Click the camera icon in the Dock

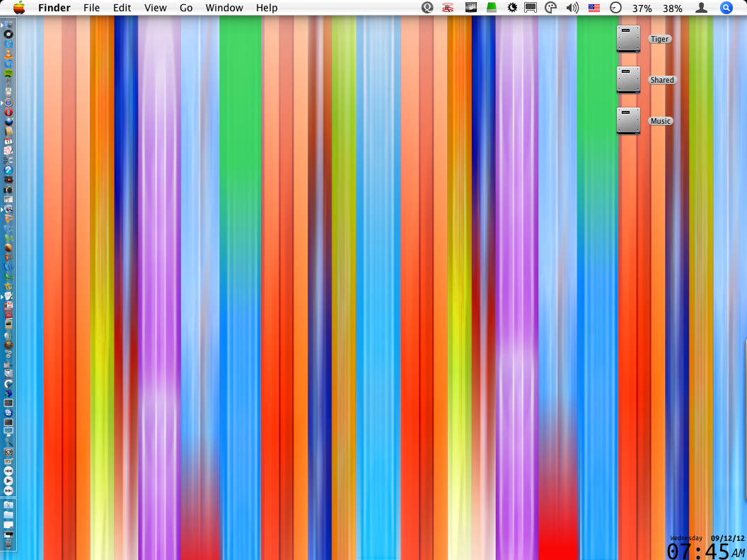[8, 189]
